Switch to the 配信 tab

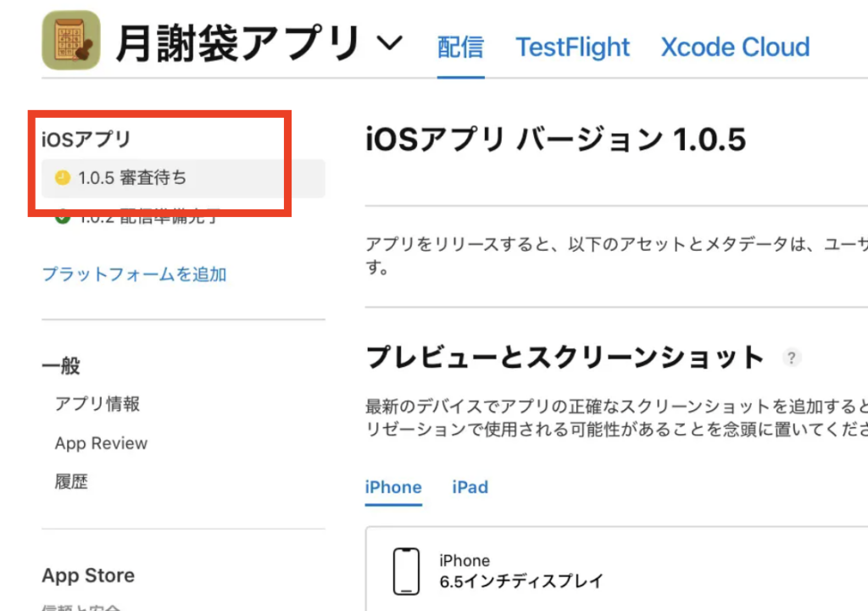(460, 47)
